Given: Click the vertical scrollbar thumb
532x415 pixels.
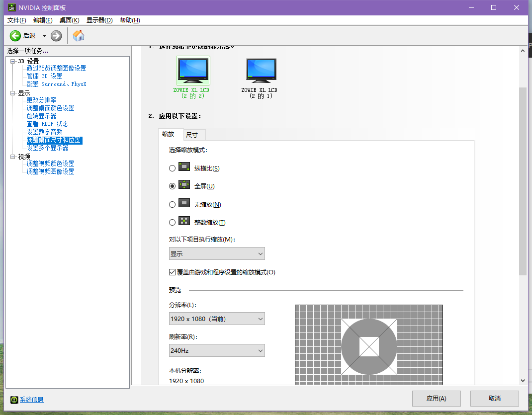Looking at the screenshot, I should pos(523,181).
